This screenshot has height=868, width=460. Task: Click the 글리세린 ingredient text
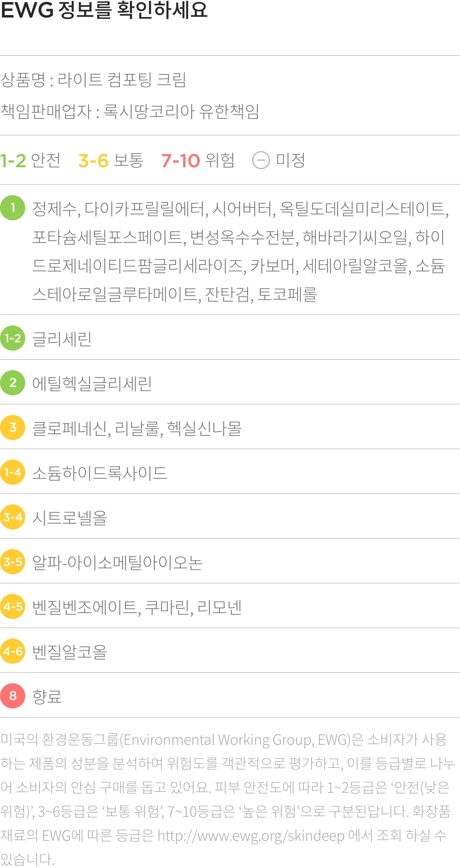(62, 339)
